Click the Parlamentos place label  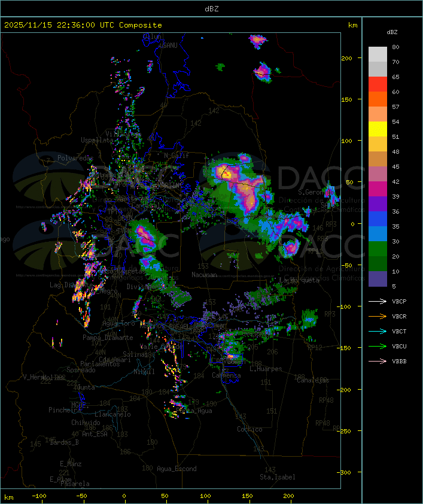(100, 364)
